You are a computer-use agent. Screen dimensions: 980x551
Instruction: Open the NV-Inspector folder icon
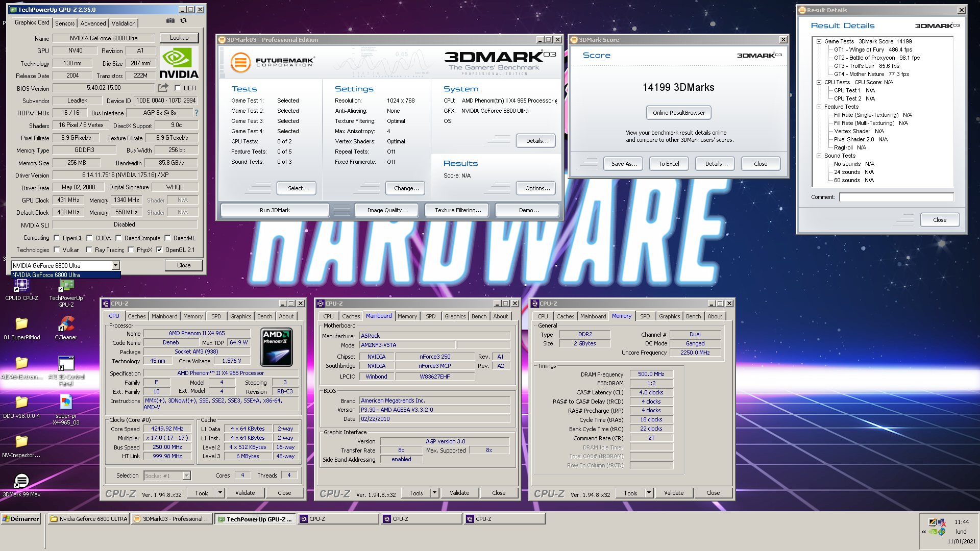coord(21,446)
